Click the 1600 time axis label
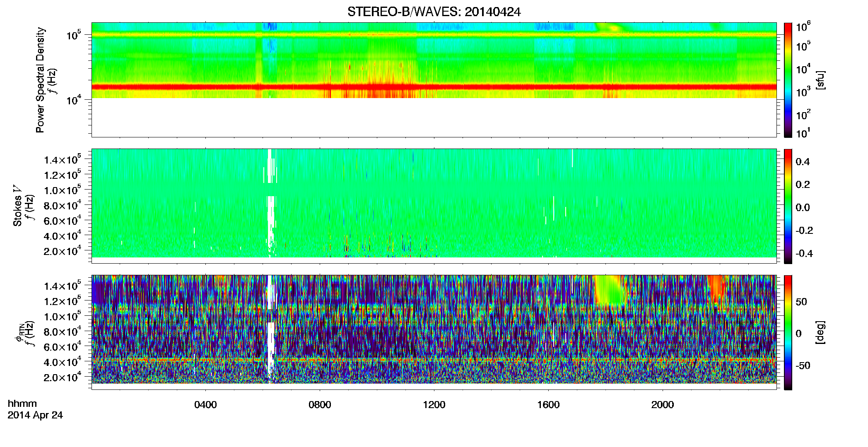The image size is (868, 447). 548,405
